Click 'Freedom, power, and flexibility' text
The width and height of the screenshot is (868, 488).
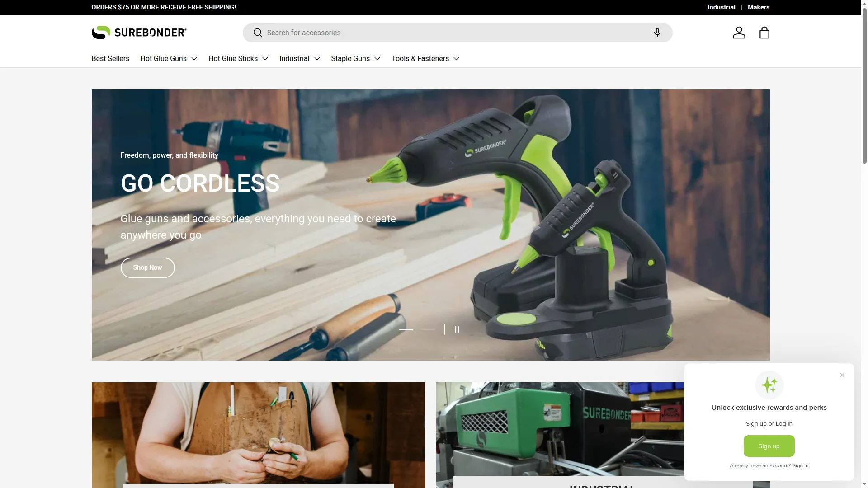coord(170,155)
